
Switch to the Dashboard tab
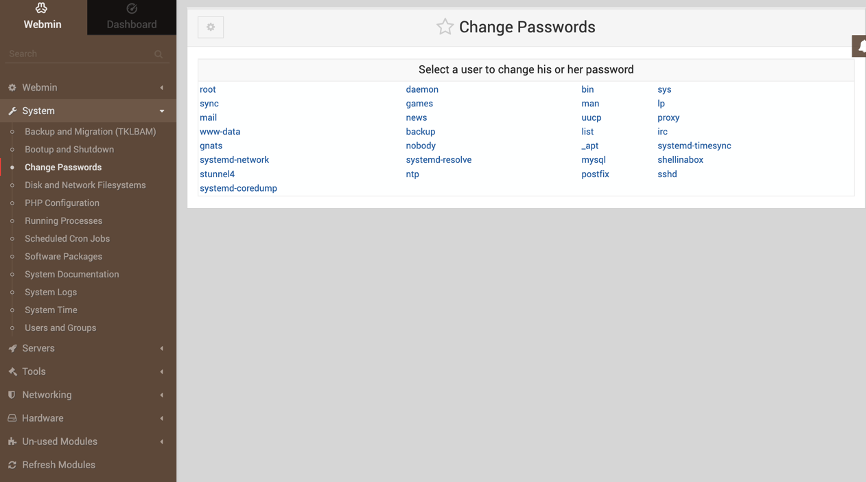[x=131, y=17]
